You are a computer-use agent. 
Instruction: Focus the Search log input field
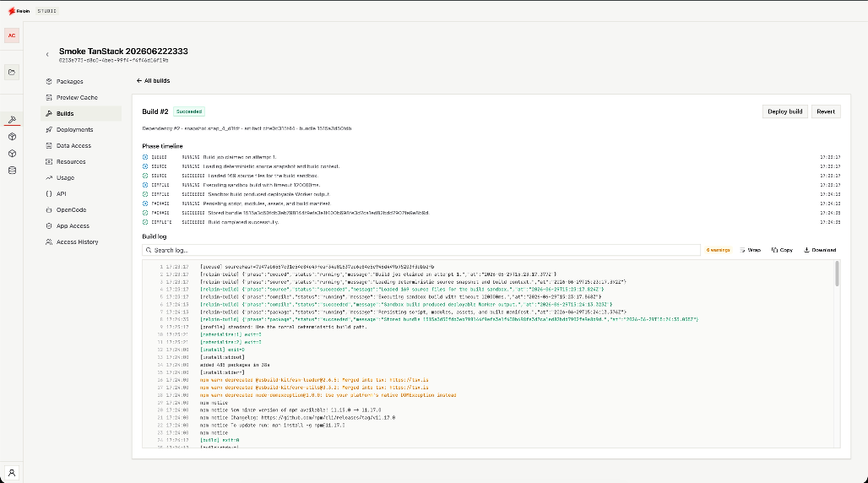421,250
